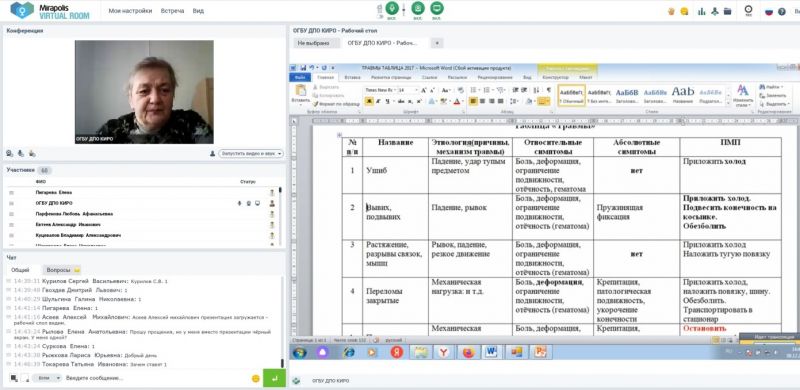The image size is (800, 390).
Task: Expand the "Запустить видео и звук" dropdown
Action: click(x=251, y=154)
